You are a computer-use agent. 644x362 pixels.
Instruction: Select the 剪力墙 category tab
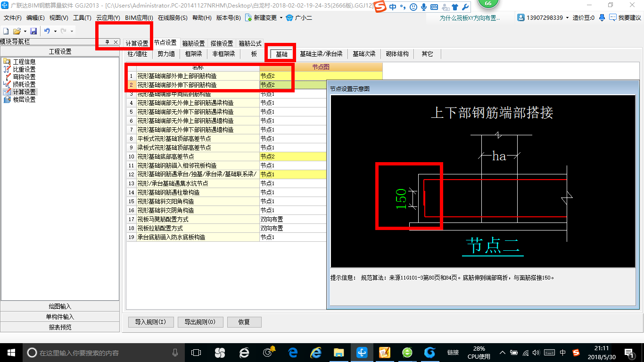tap(166, 54)
